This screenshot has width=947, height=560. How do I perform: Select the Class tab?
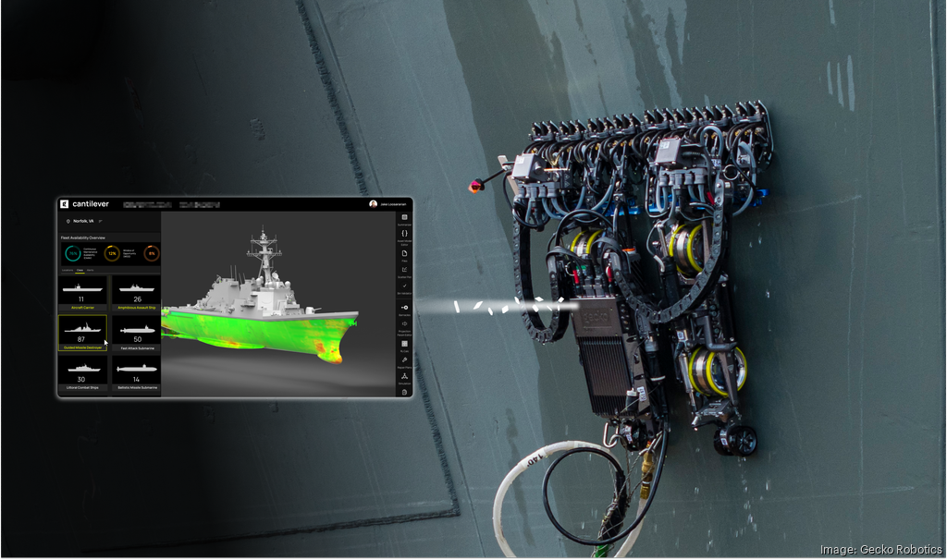[x=80, y=270]
